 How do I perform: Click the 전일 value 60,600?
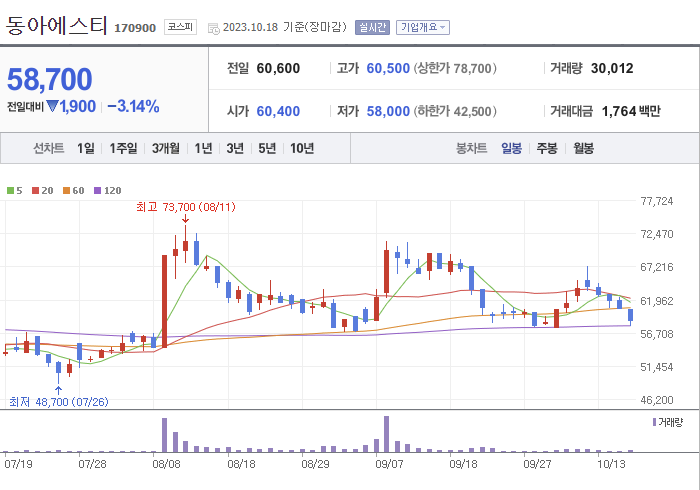pos(278,68)
